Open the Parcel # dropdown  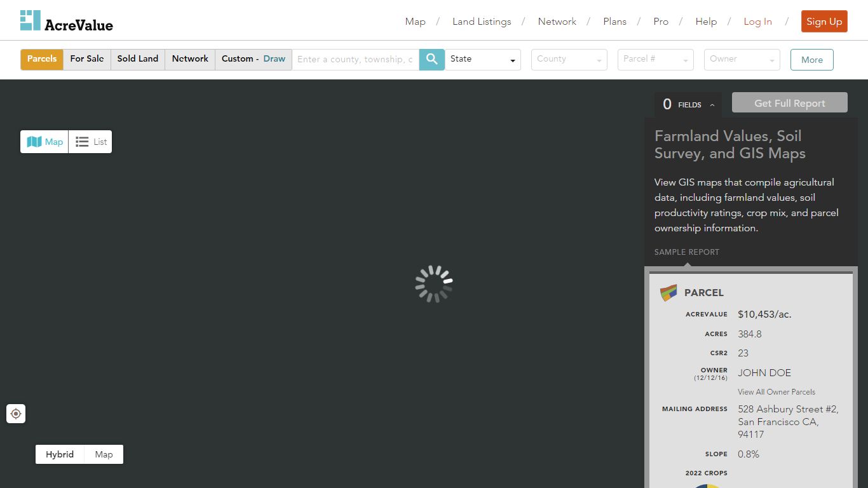(x=656, y=59)
